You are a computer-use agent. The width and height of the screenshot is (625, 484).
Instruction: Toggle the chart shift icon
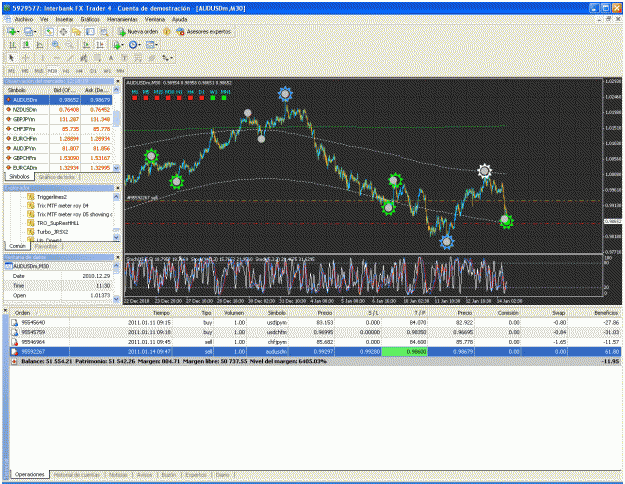[100, 45]
